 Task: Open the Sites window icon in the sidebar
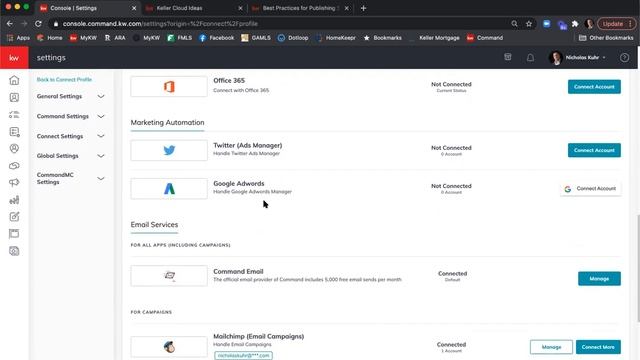tap(14, 233)
